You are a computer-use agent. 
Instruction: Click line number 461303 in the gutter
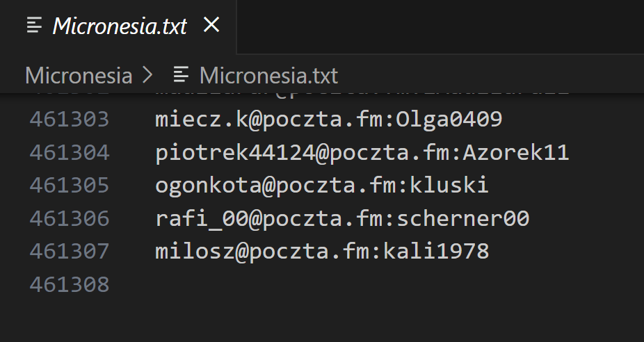coord(69,120)
